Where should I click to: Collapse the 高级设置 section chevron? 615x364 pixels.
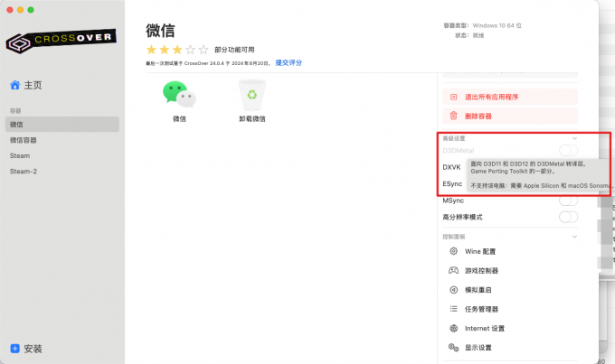[574, 138]
